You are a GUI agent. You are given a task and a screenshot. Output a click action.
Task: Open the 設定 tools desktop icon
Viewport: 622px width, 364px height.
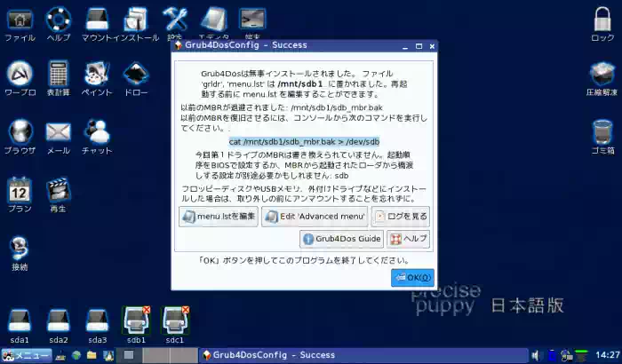175,20
